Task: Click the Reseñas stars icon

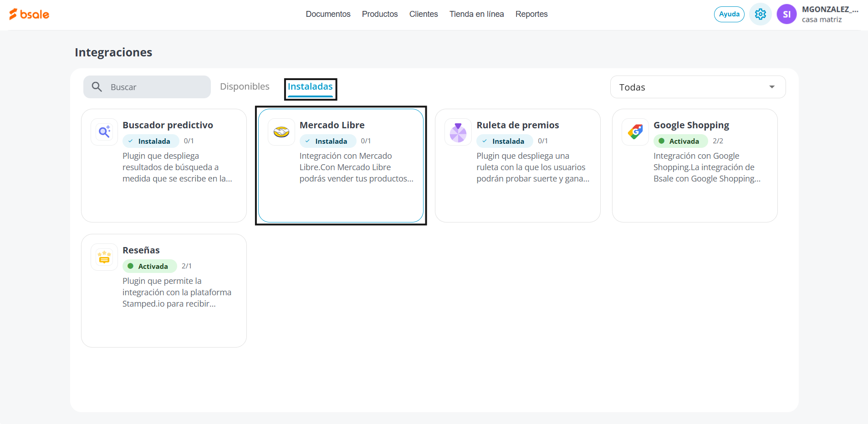Action: click(x=104, y=257)
